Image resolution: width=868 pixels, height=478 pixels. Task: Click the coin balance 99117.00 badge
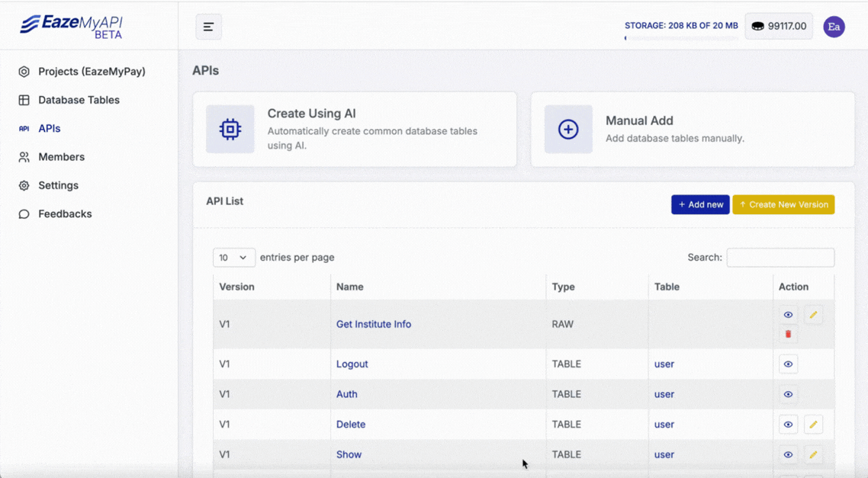coord(778,26)
